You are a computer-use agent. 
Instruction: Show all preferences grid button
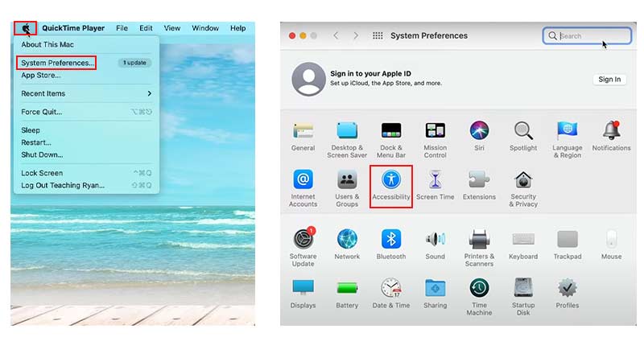pyautogui.click(x=378, y=35)
